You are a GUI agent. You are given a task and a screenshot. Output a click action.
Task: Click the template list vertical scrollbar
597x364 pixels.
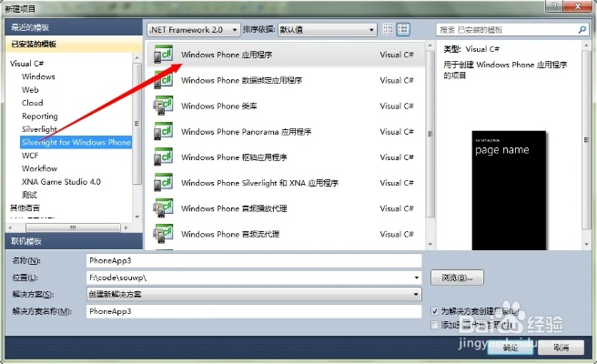click(430, 134)
